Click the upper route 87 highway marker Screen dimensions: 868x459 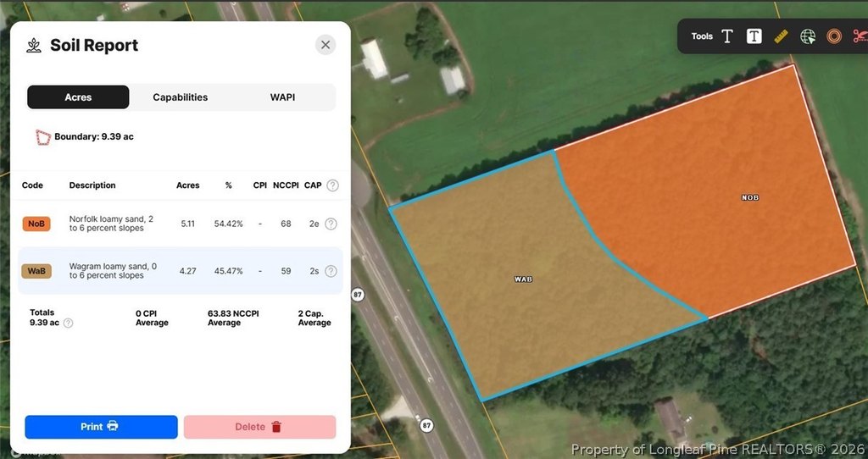tap(358, 295)
